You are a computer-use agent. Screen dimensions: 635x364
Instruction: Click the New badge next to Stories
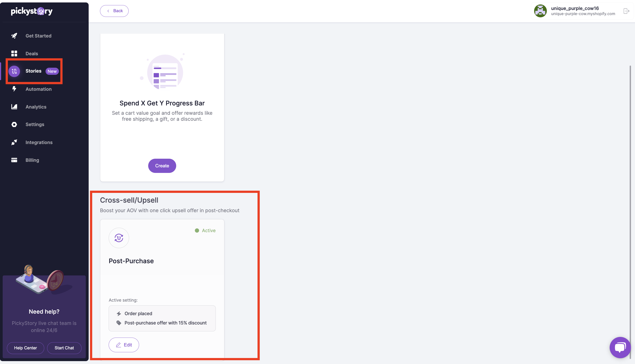coord(52,71)
